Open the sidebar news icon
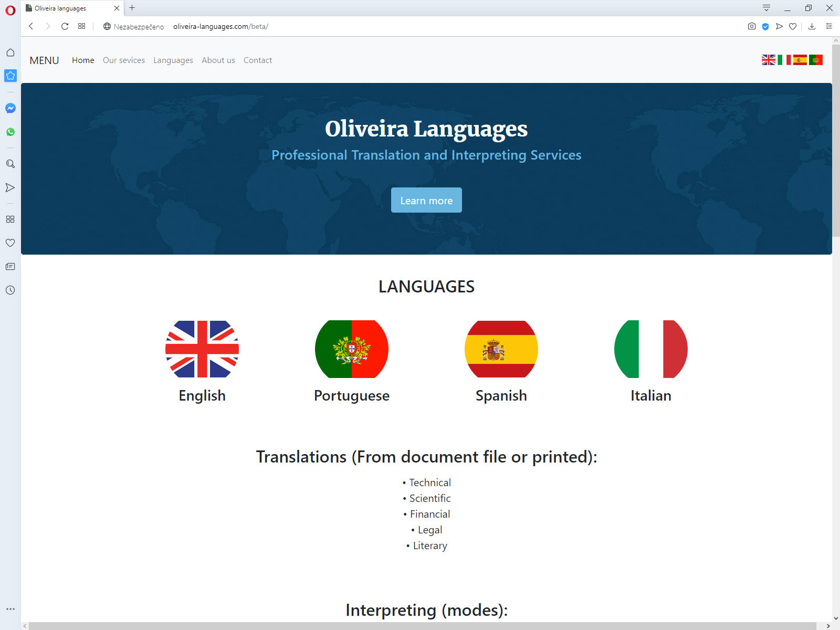Image resolution: width=840 pixels, height=630 pixels. coord(10,267)
